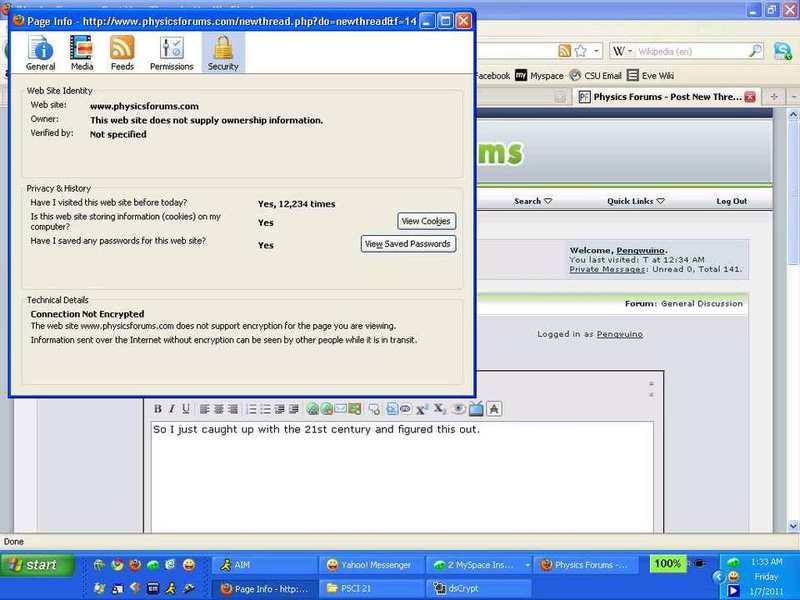Click the TV icon in editor toolbar

[x=476, y=409]
